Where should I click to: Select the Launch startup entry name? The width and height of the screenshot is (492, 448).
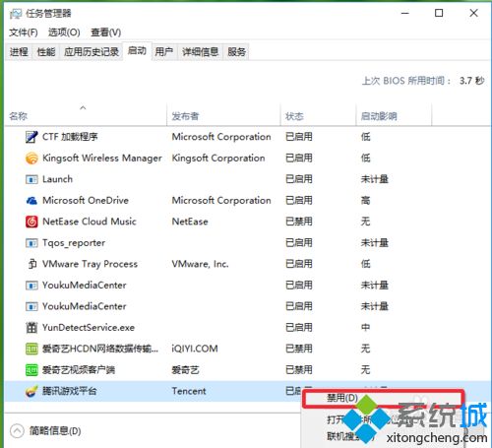point(57,179)
